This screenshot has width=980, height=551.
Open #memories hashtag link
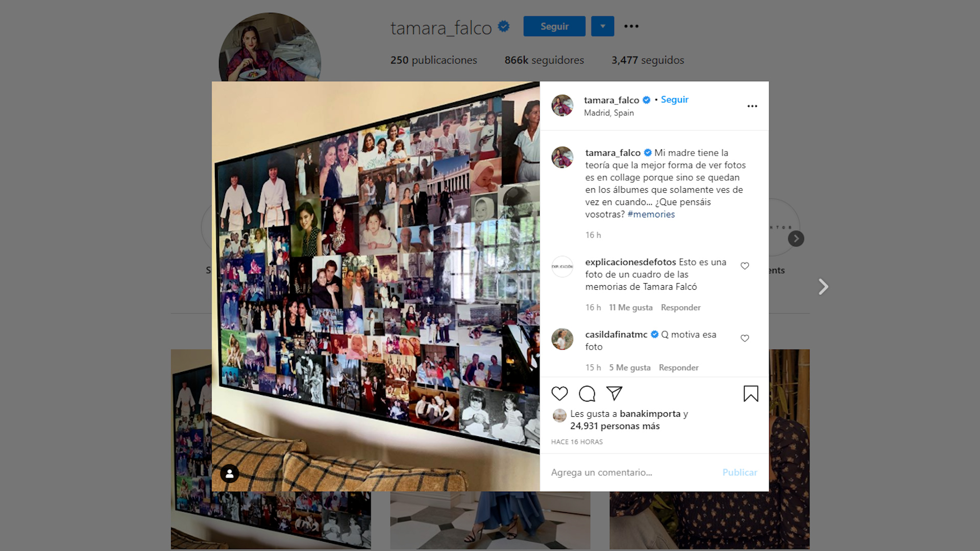tap(651, 214)
